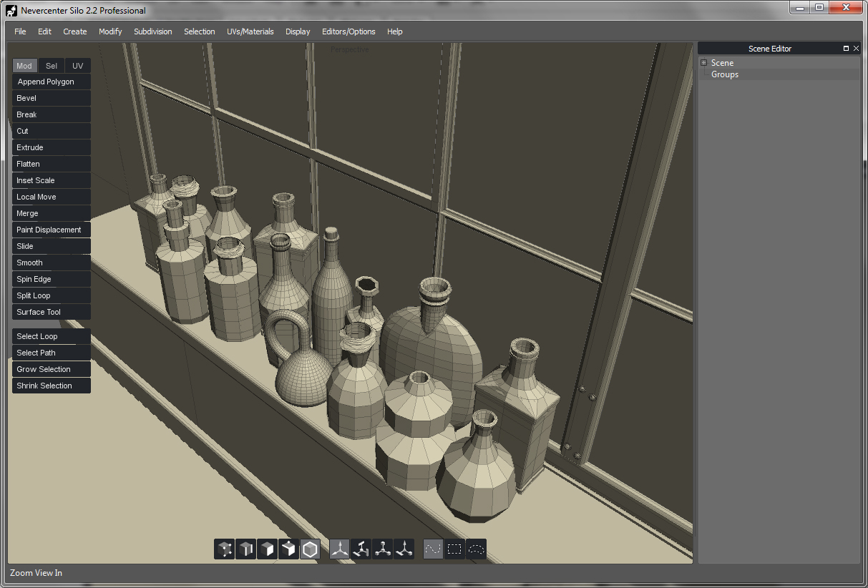This screenshot has height=588, width=868.
Task: Toggle the paint selection style
Action: tap(433, 549)
